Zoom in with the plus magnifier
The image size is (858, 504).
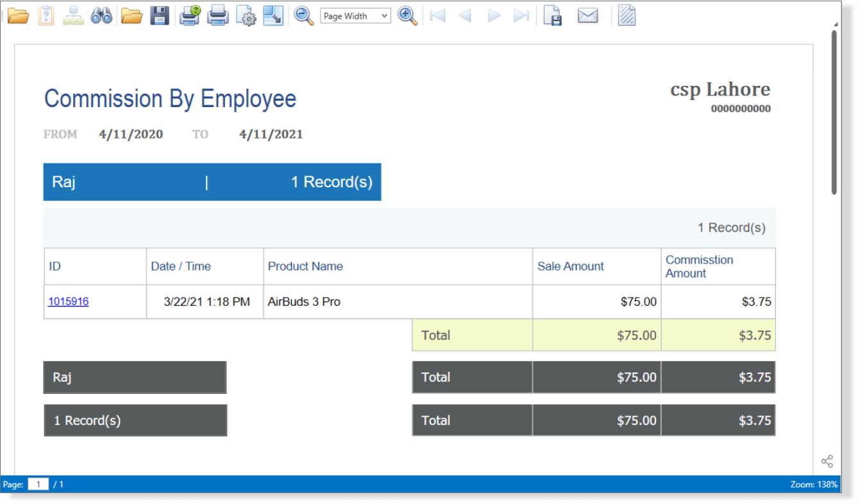coord(407,15)
